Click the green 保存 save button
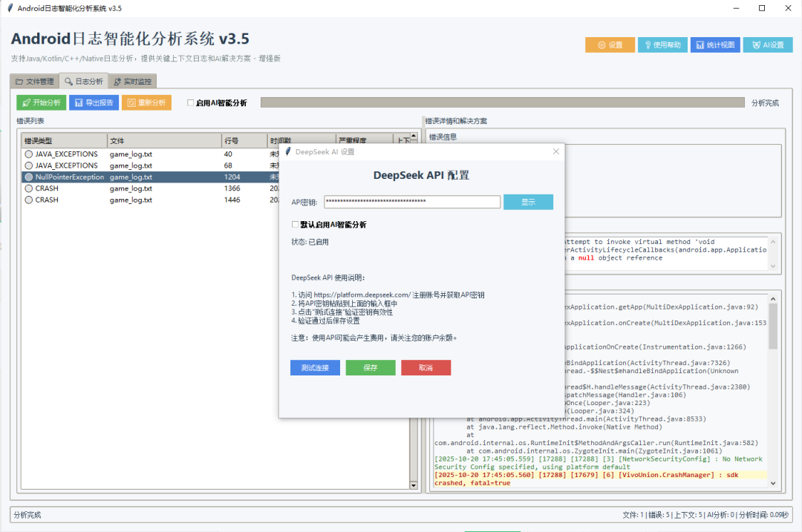Screen dimensions: 802x532 point(371,367)
